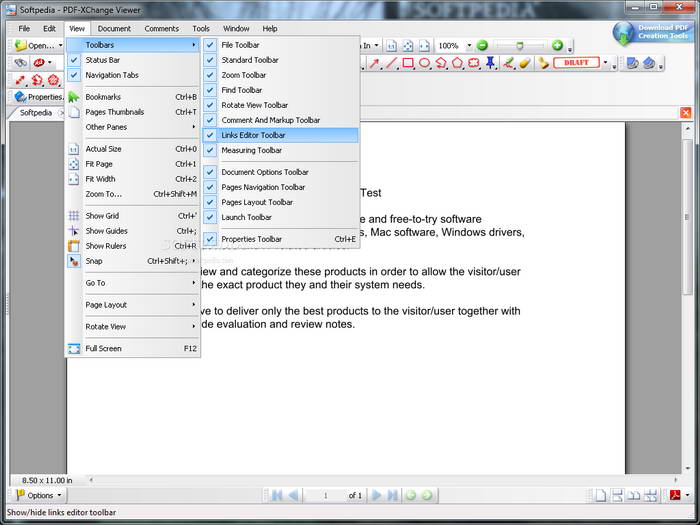Viewport: 700px width, 525px height.
Task: Go to first page button
Action: coord(277,495)
